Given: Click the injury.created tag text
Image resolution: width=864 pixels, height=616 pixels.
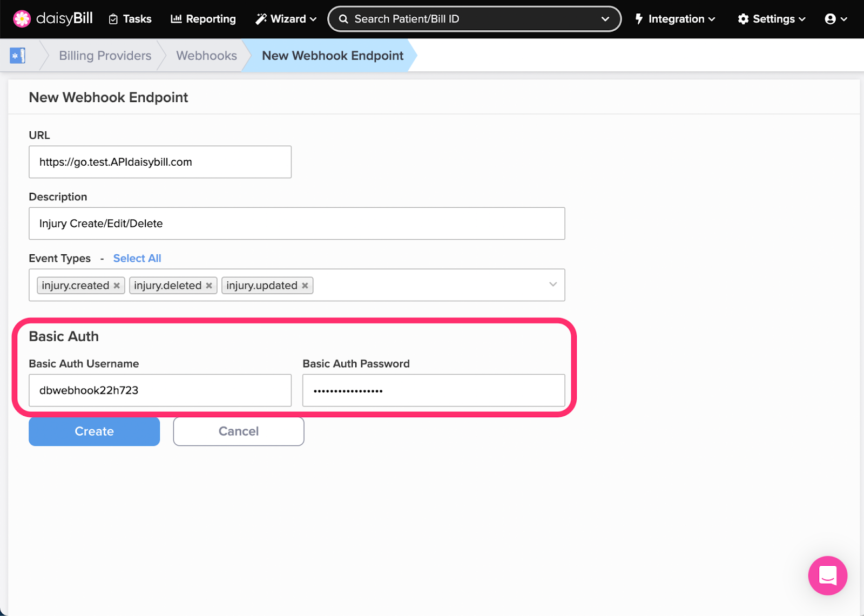Looking at the screenshot, I should 76,286.
